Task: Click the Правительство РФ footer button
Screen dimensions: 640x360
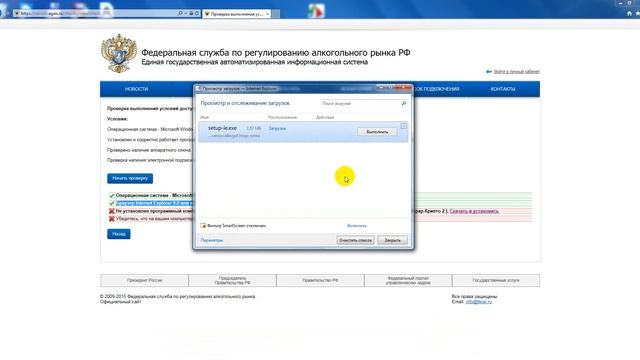Action: pyautogui.click(x=320, y=280)
